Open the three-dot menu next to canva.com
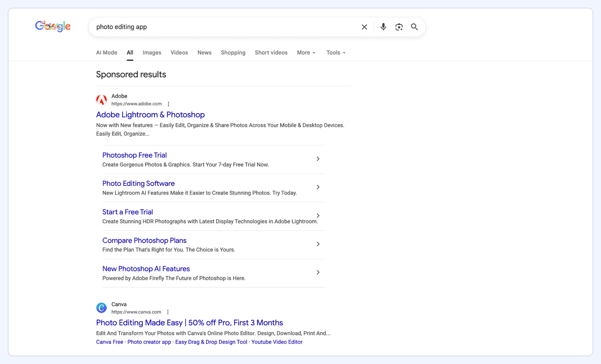601x364 pixels. [168, 312]
